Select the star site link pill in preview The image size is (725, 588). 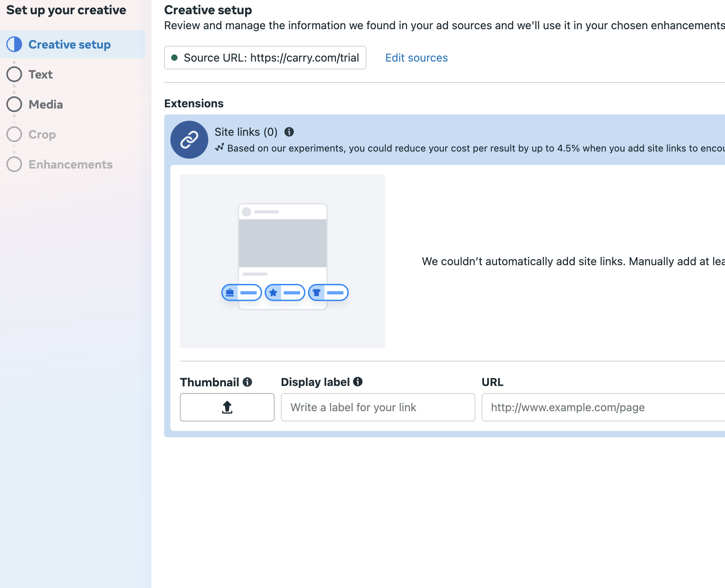(x=285, y=292)
